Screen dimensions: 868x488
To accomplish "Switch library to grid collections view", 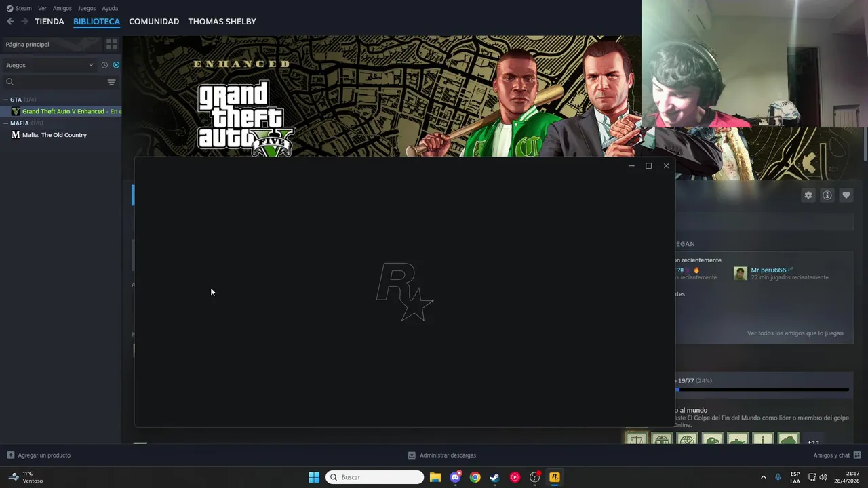I will 112,44.
